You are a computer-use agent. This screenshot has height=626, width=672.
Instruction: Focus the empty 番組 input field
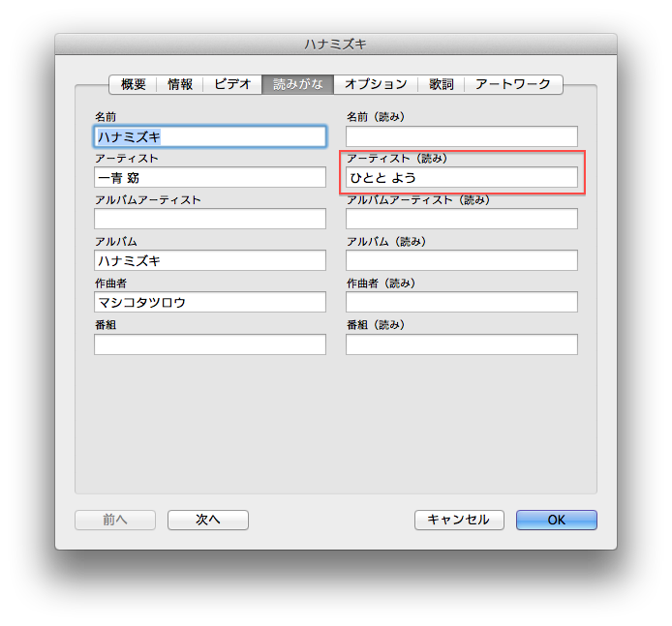210,344
